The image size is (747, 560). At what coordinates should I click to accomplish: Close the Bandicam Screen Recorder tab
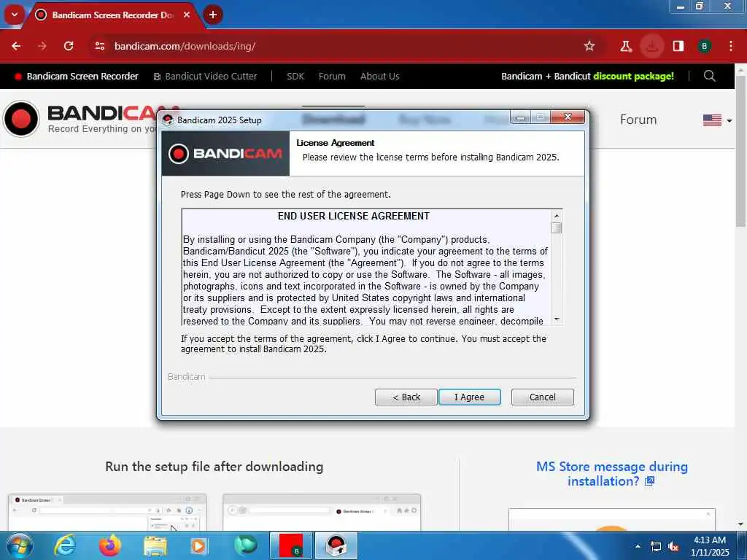(x=187, y=15)
